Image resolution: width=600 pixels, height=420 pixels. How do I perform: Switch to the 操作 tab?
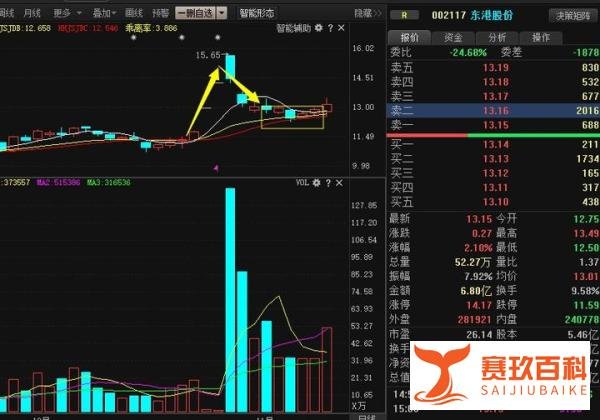541,37
